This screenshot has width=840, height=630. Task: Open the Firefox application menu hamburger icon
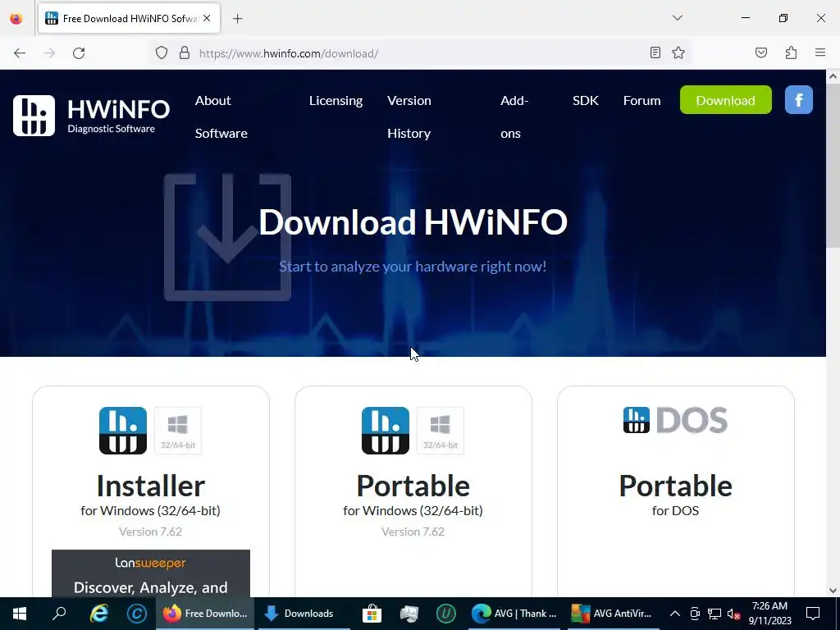(x=820, y=52)
